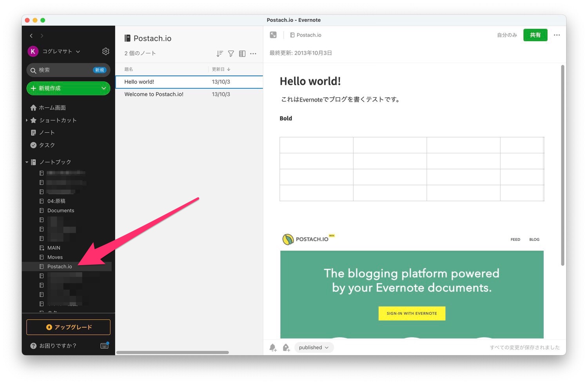This screenshot has height=384, width=588.
Task: Expand the 新規作成 dropdown chevron
Action: (x=104, y=88)
